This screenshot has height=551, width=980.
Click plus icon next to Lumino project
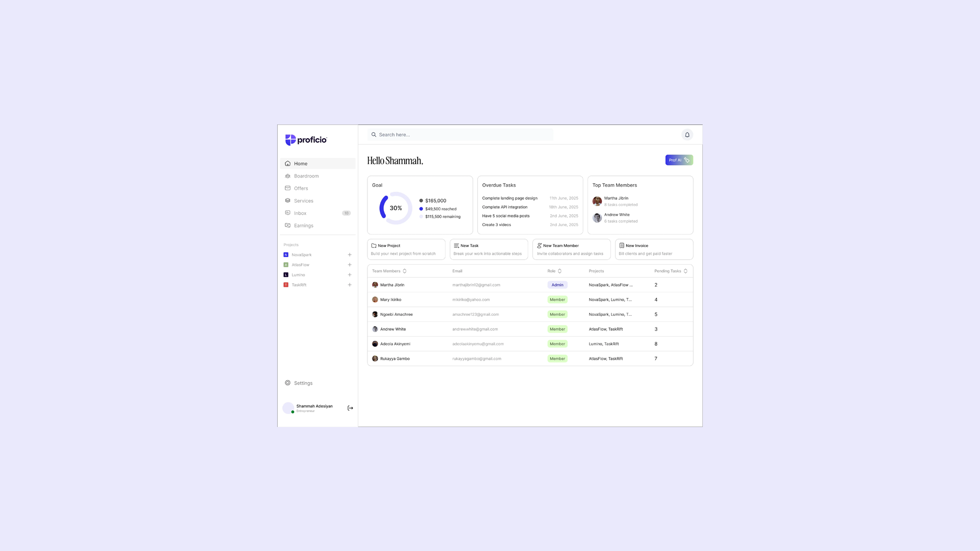pos(350,275)
